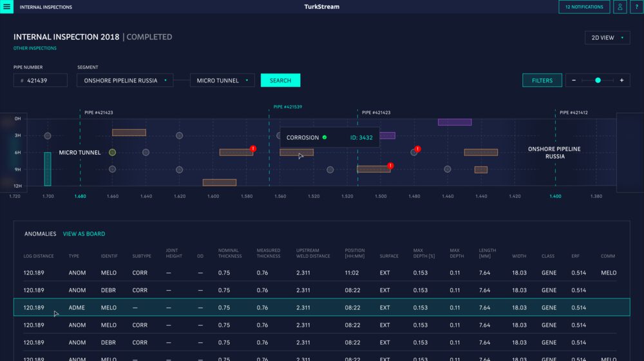Image resolution: width=644 pixels, height=361 pixels.
Task: Click the purple anomaly rectangle at top of chart
Action: (454, 122)
